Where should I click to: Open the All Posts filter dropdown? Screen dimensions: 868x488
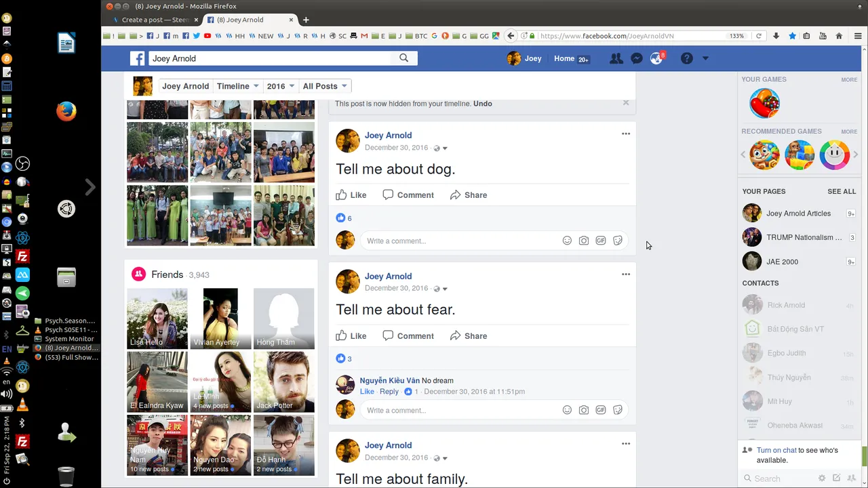click(325, 86)
